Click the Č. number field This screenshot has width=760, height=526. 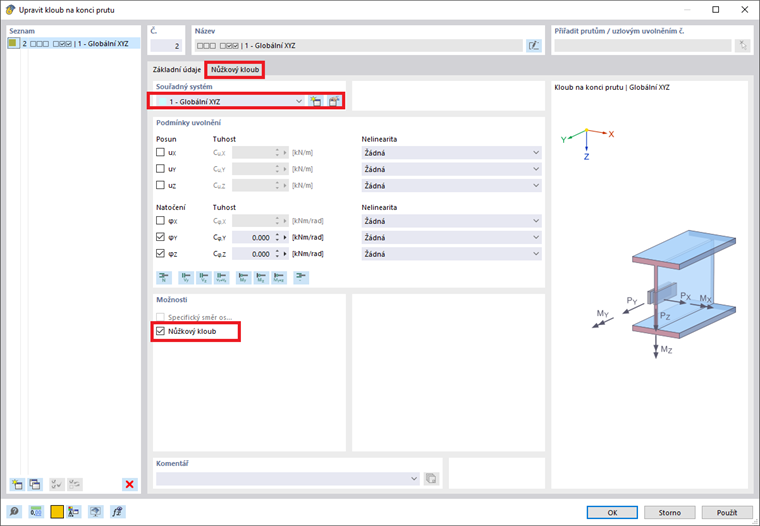[x=166, y=46]
